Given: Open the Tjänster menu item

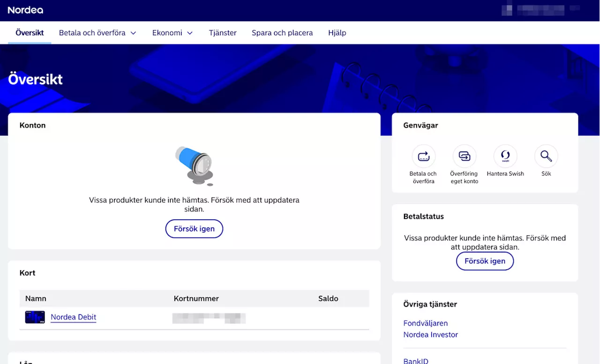Looking at the screenshot, I should pyautogui.click(x=223, y=33).
